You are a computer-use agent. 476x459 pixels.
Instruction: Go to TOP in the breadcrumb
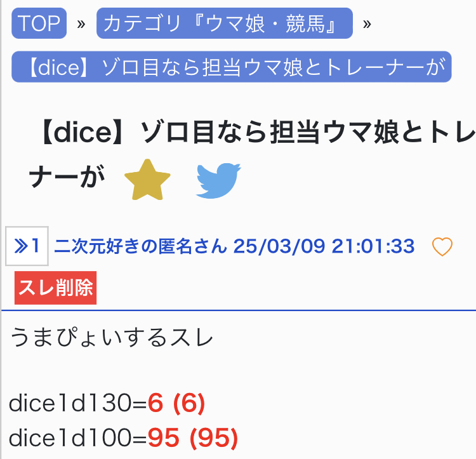coord(39,23)
